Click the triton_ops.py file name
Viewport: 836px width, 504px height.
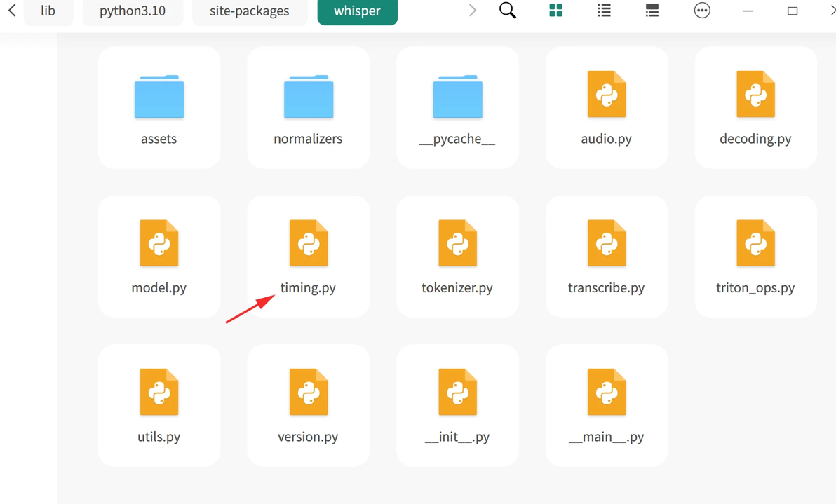tap(755, 287)
